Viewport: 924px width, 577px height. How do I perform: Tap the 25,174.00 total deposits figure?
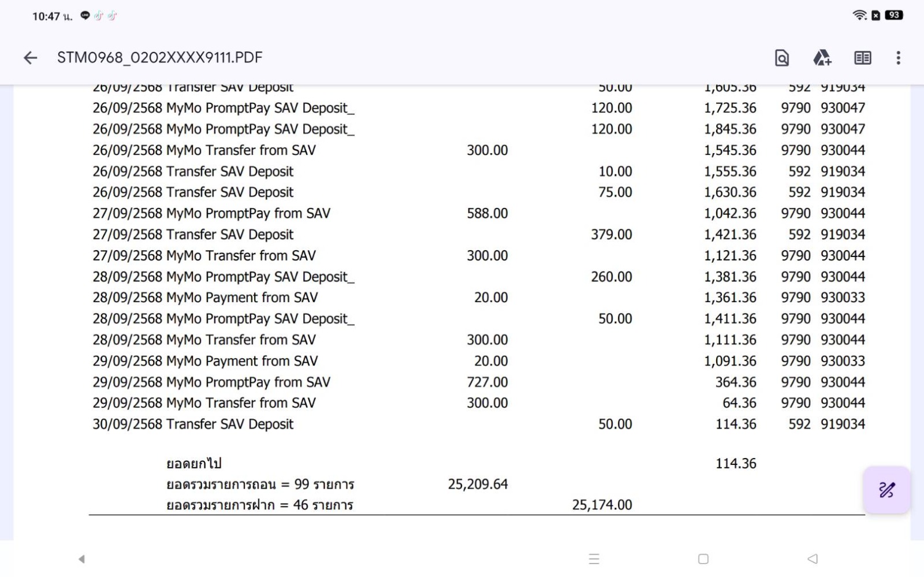pyautogui.click(x=602, y=505)
